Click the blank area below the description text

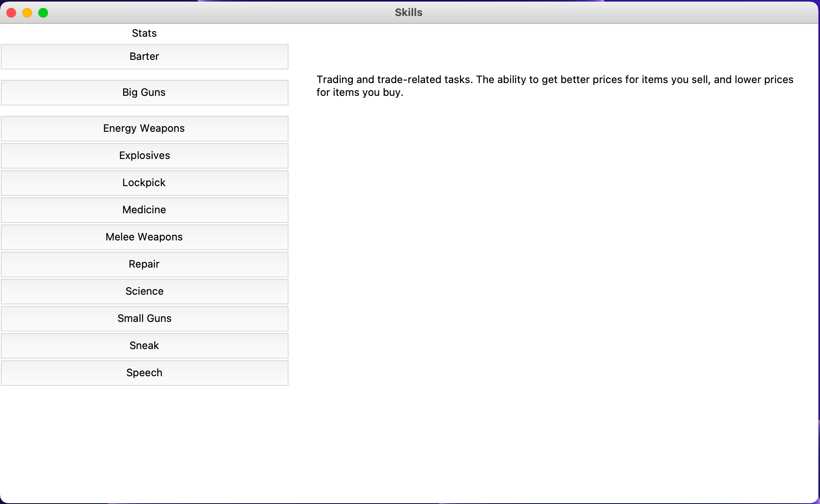[x=555, y=280]
